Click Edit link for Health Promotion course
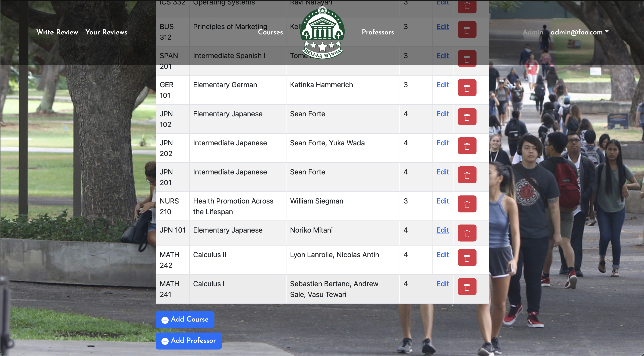644x356 pixels. click(443, 201)
